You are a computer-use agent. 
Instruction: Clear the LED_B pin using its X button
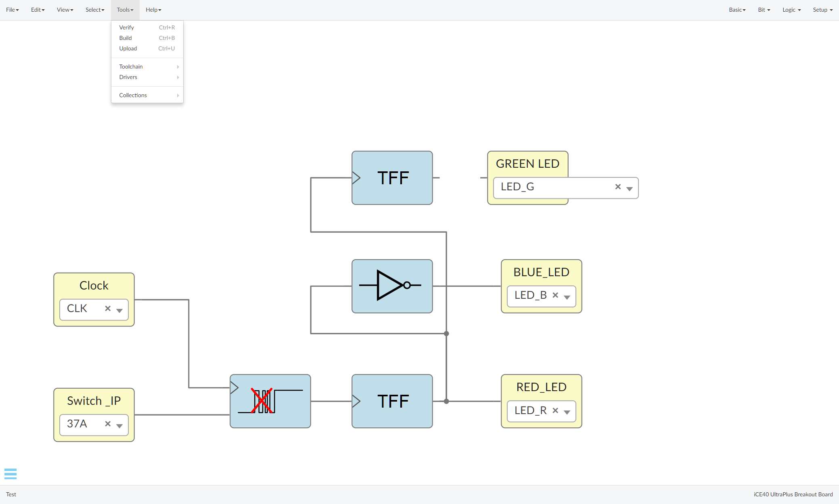click(555, 295)
